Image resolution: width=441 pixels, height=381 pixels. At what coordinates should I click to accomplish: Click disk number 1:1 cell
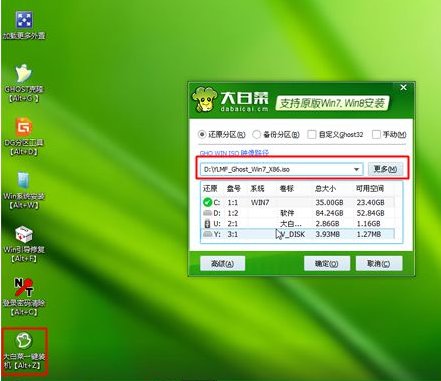(x=233, y=202)
